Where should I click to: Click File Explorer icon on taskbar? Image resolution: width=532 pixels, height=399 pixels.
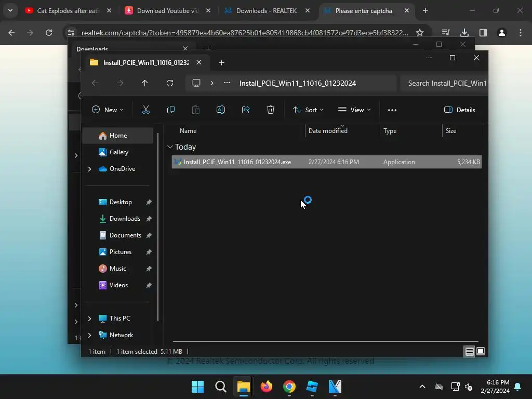point(243,387)
